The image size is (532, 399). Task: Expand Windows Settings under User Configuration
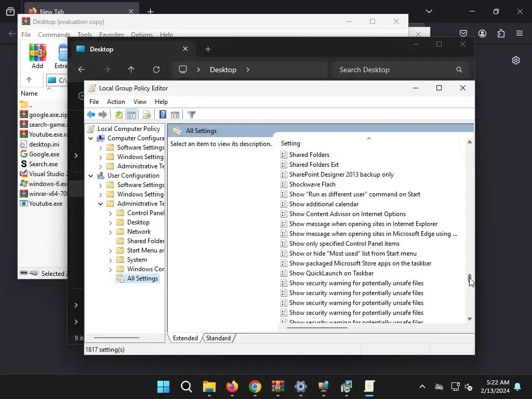pos(100,195)
